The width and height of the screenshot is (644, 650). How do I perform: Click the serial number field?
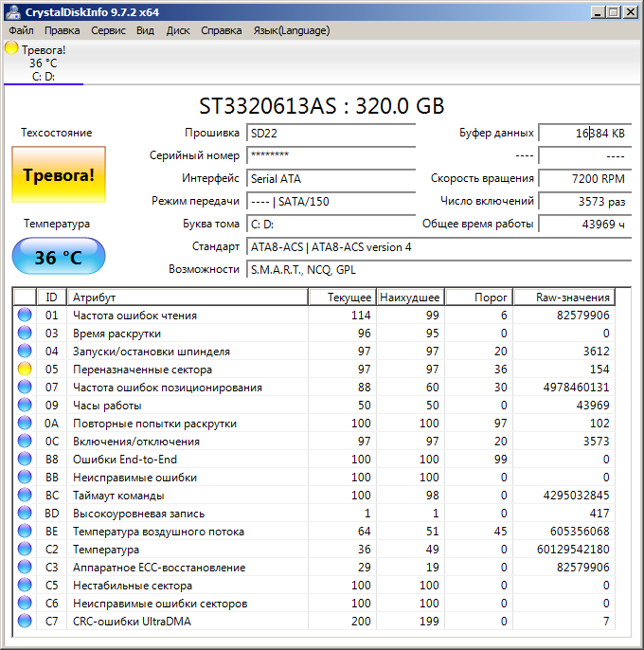(x=331, y=155)
